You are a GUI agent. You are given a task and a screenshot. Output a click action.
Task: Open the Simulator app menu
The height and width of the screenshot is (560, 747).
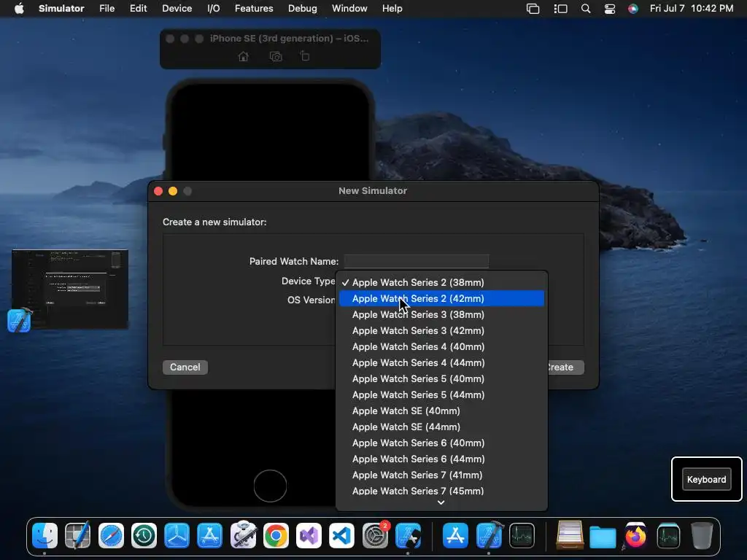click(x=61, y=9)
